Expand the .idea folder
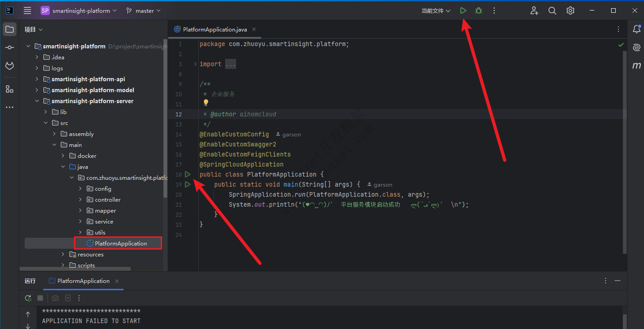The width and height of the screenshot is (644, 329). [x=37, y=57]
